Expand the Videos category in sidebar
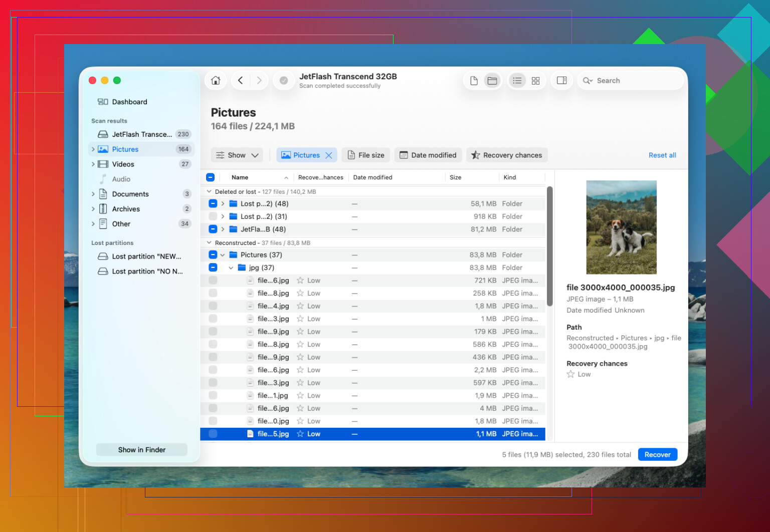 coord(93,164)
